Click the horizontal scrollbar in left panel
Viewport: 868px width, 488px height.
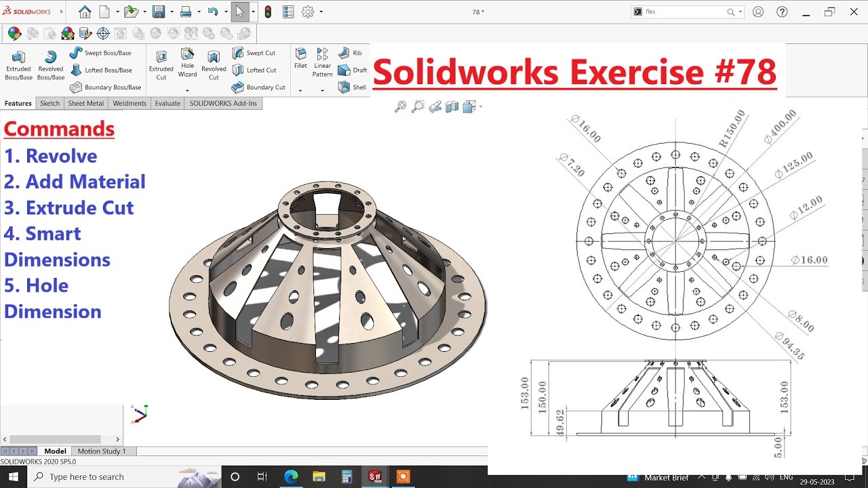pyautogui.click(x=55, y=439)
